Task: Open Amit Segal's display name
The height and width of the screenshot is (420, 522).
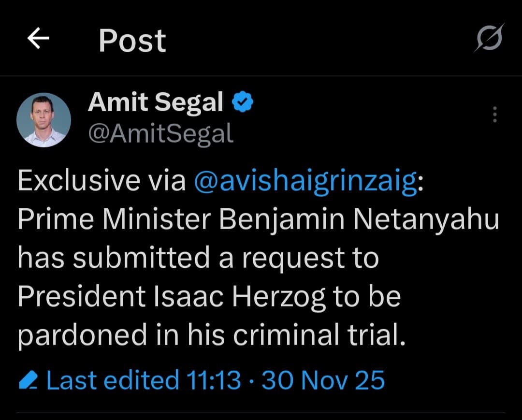Action: click(155, 101)
